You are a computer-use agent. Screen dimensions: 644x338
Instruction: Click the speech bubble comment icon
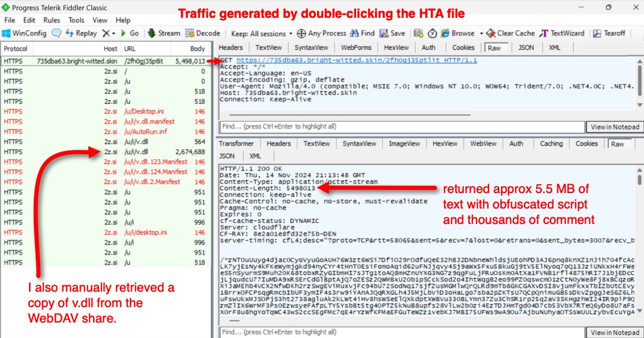pyautogui.click(x=56, y=33)
